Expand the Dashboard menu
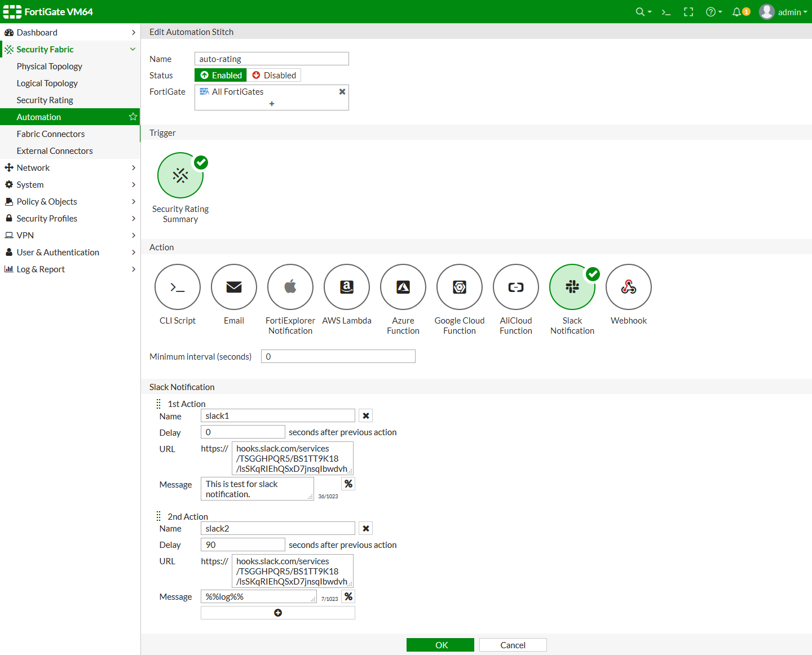The width and height of the screenshot is (812, 655). pos(70,32)
